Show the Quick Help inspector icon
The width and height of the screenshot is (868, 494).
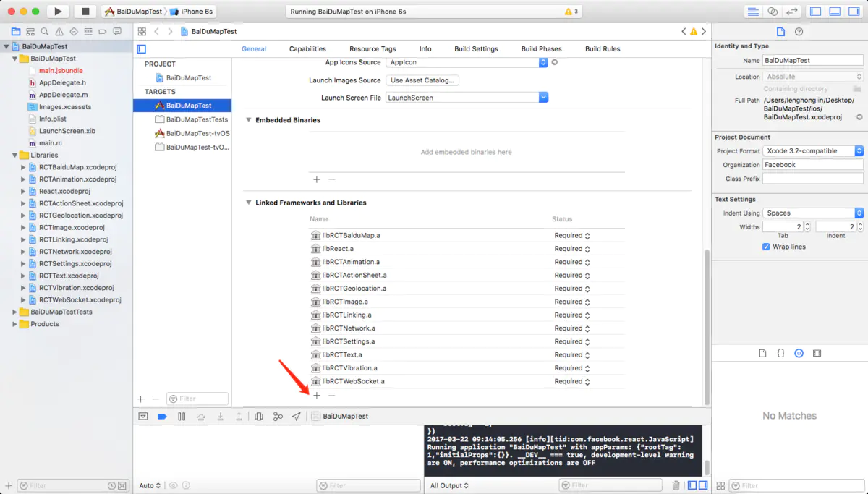[x=799, y=32]
